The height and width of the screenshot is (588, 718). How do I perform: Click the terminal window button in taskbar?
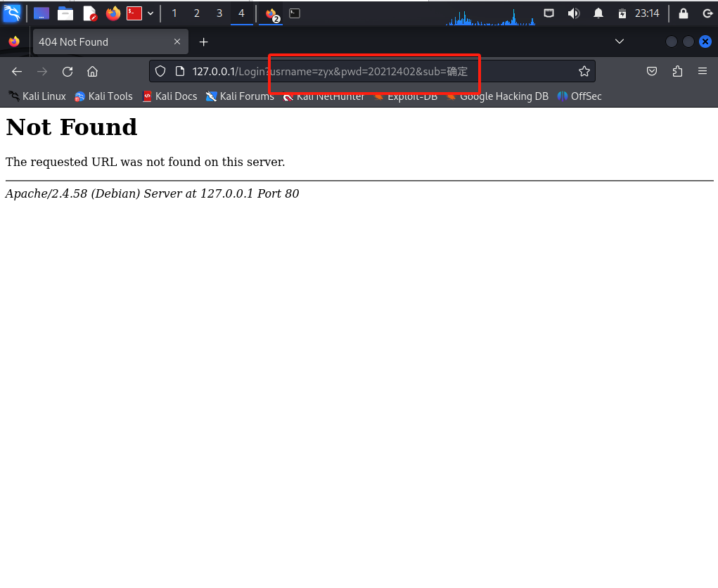tap(295, 13)
